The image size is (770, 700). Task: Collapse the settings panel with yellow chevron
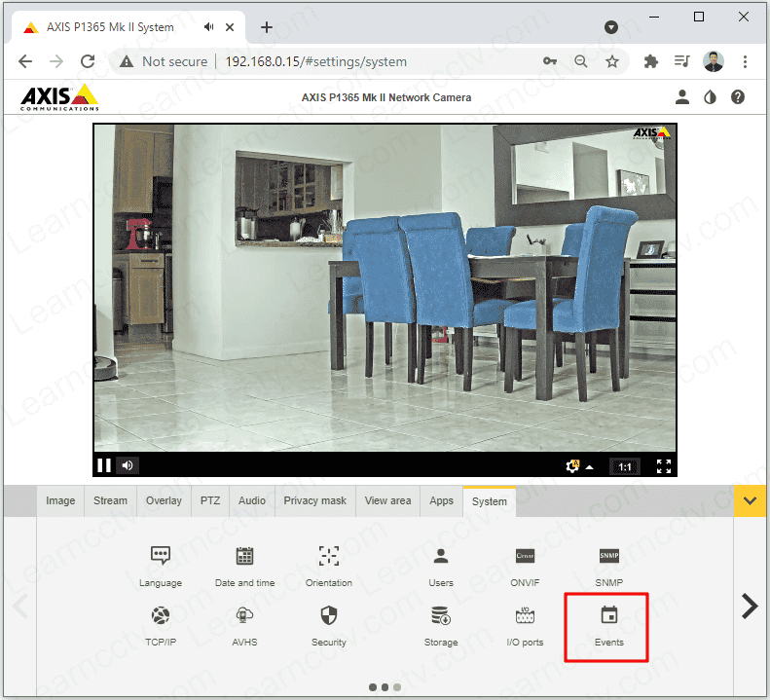[749, 500]
